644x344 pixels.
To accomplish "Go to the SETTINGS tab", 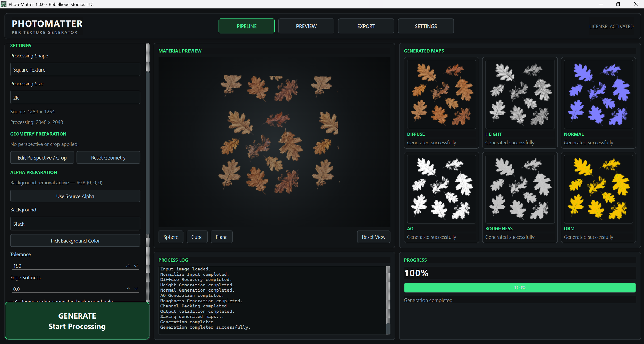I will coord(426,26).
